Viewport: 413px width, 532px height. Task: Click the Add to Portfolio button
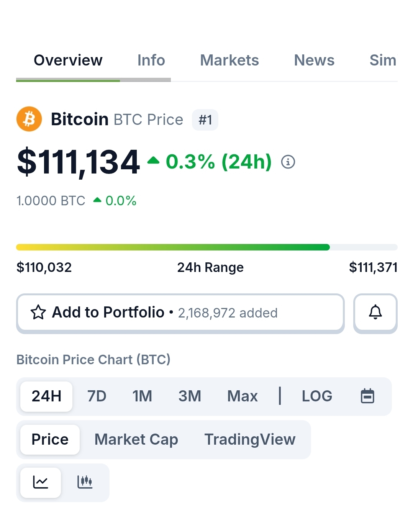coord(180,312)
